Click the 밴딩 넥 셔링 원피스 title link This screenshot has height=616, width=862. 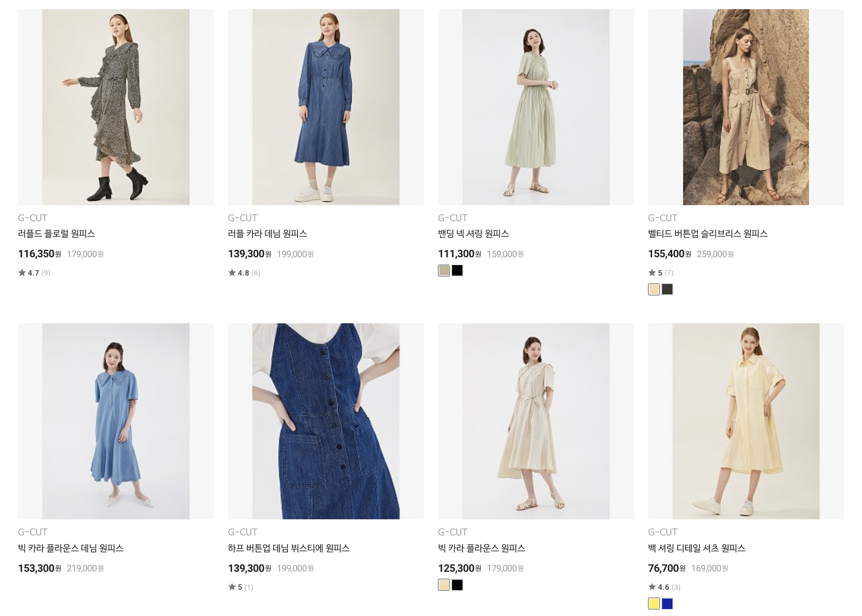(473, 234)
